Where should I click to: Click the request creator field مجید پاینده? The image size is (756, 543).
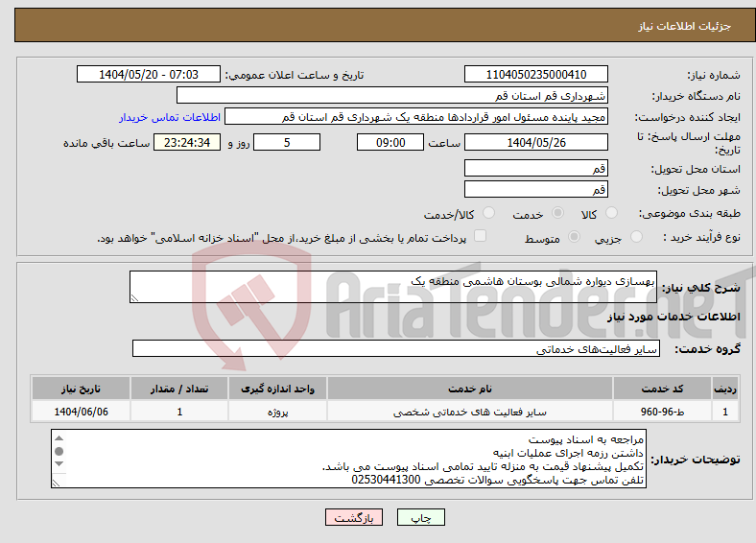[416, 117]
